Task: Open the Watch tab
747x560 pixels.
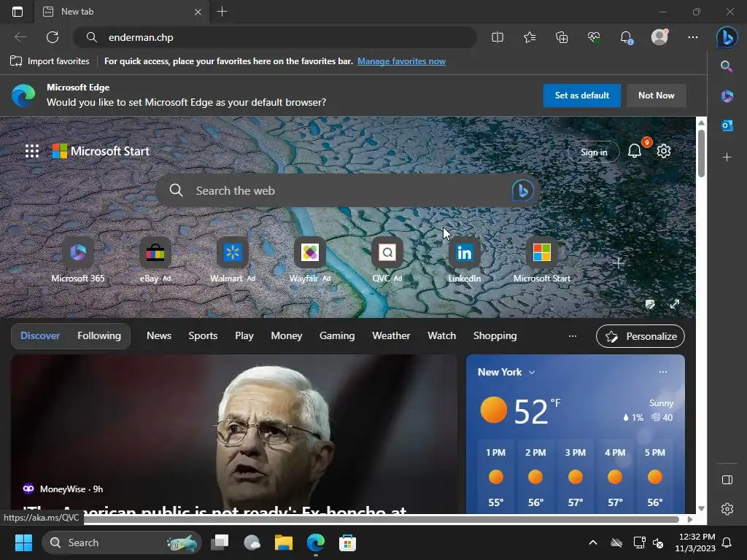Action: [x=441, y=335]
